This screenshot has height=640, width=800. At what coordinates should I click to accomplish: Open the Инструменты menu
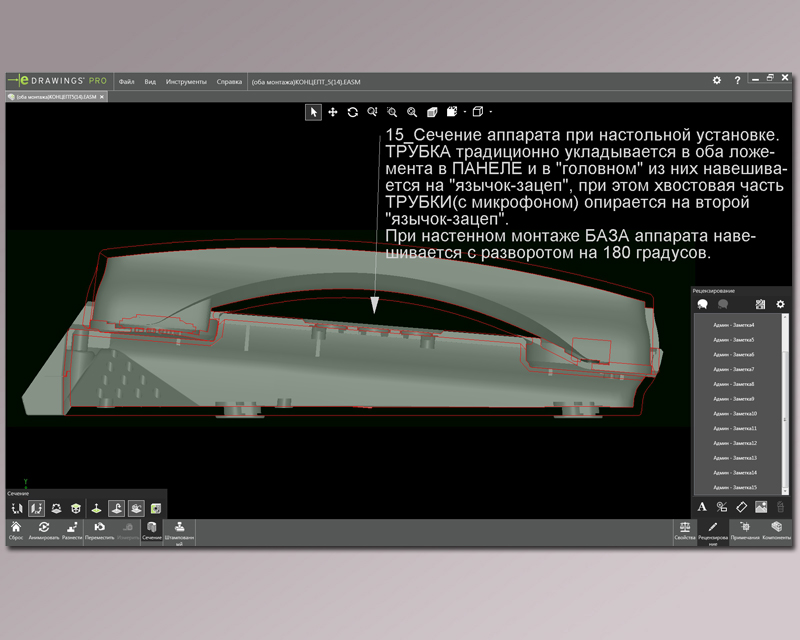(186, 81)
